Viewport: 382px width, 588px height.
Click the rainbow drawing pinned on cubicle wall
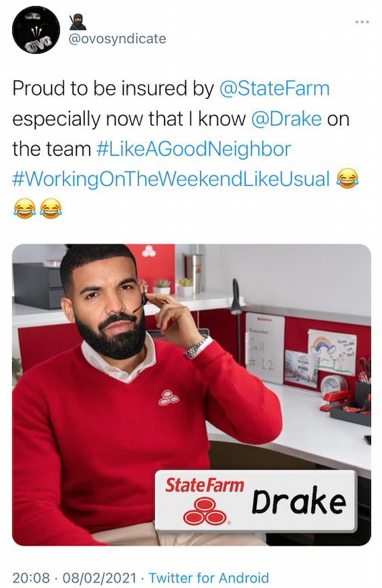pyautogui.click(x=332, y=352)
